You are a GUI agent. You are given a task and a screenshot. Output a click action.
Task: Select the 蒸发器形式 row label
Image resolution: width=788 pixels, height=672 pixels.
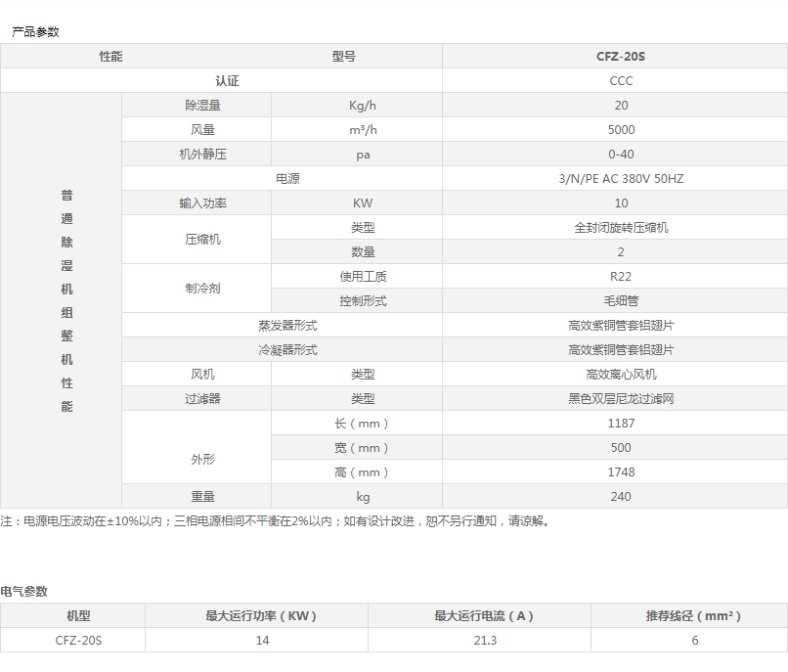pos(287,326)
